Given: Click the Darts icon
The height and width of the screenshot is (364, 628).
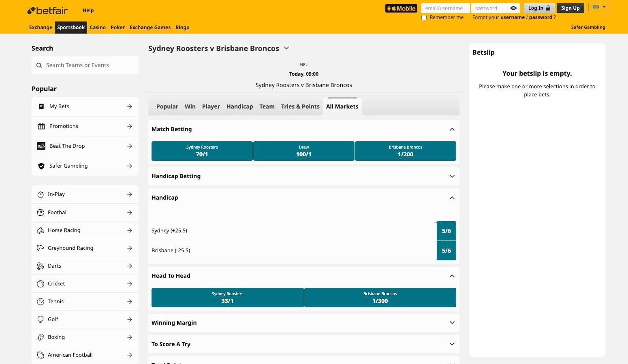Looking at the screenshot, I should (41, 266).
